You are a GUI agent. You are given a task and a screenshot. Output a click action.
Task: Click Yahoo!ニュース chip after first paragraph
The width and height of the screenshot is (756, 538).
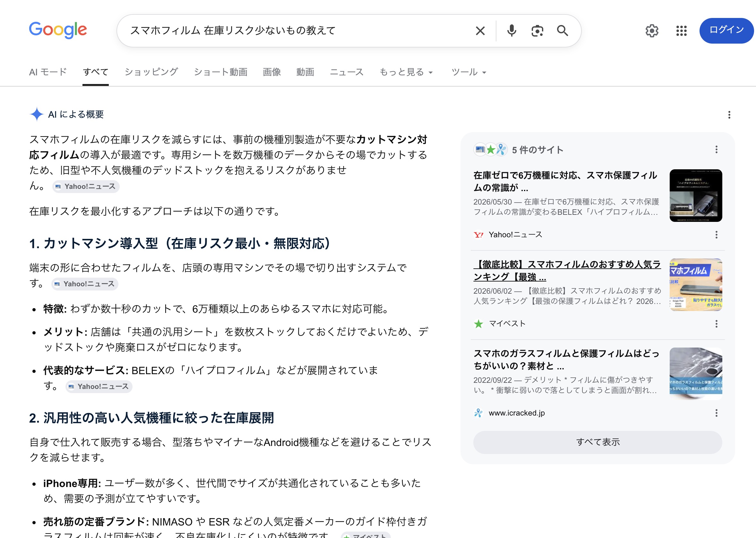click(86, 186)
